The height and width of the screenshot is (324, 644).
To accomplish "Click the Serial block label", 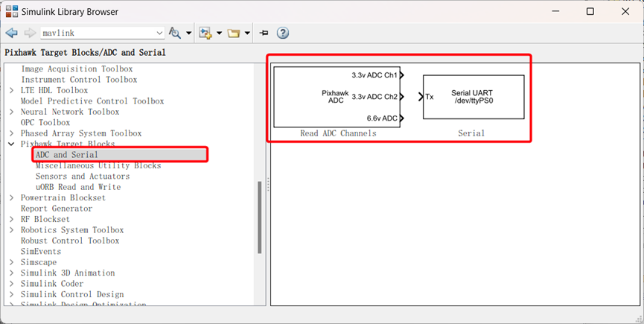I will tap(471, 133).
